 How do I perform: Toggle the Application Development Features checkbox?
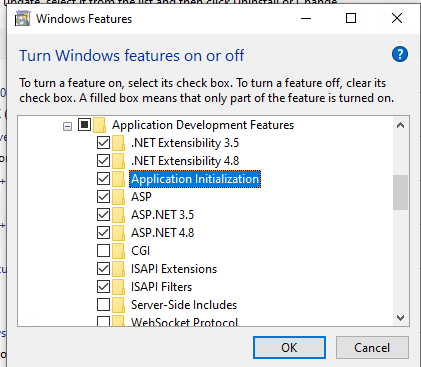click(84, 125)
